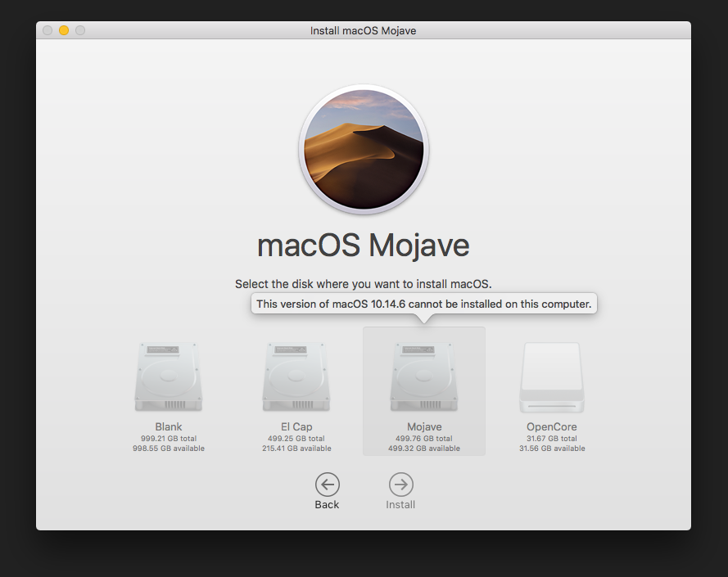Click '31.56 GB available' text
The image size is (728, 577).
(552, 449)
